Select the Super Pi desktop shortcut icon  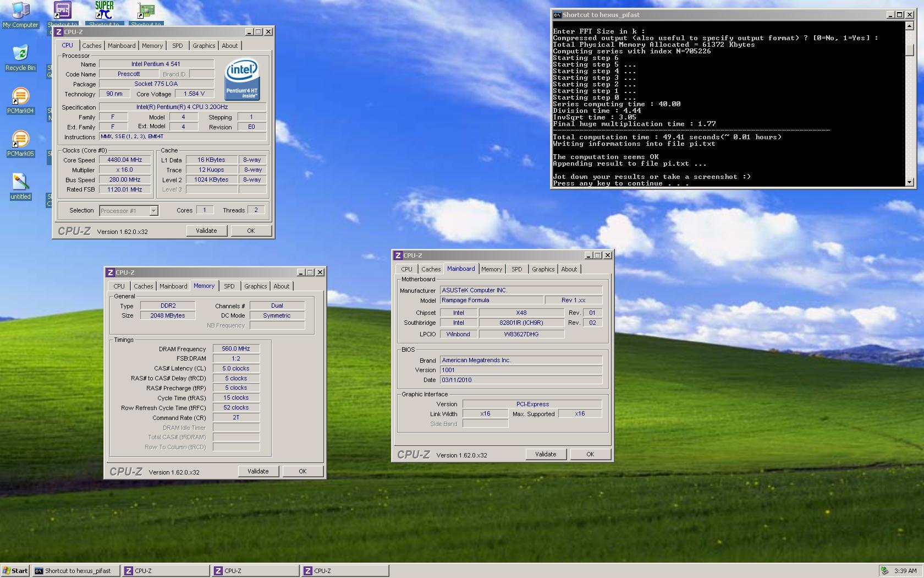pos(104,10)
